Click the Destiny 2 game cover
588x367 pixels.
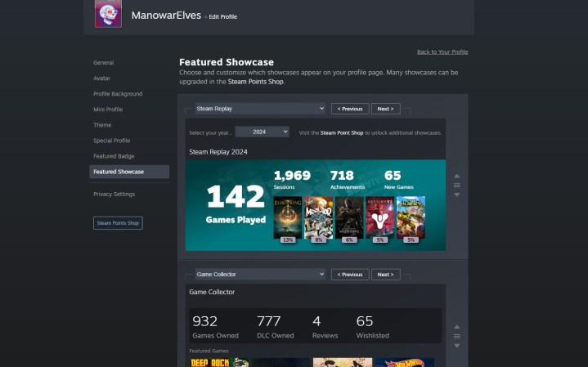pyautogui.click(x=379, y=217)
